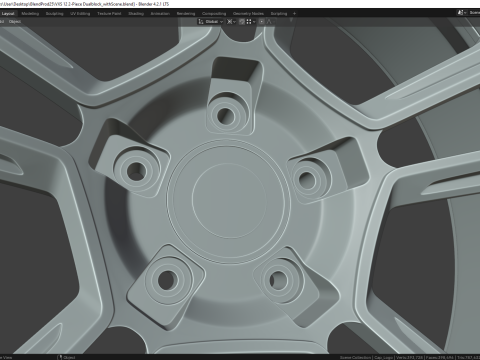Open the Geometry Nodes workspace
Image resolution: width=480 pixels, height=360 pixels.
tap(248, 14)
